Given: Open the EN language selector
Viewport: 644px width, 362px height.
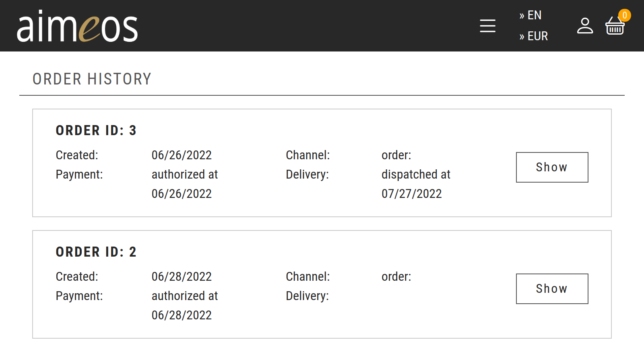Looking at the screenshot, I should [530, 15].
